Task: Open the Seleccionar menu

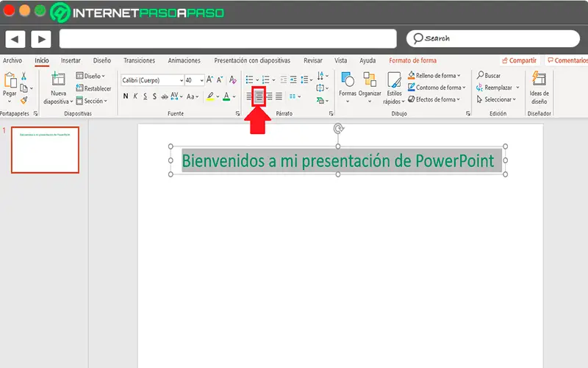Action: point(497,99)
